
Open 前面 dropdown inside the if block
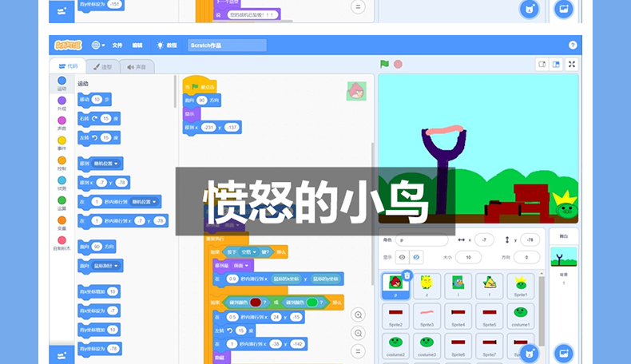[x=241, y=266]
